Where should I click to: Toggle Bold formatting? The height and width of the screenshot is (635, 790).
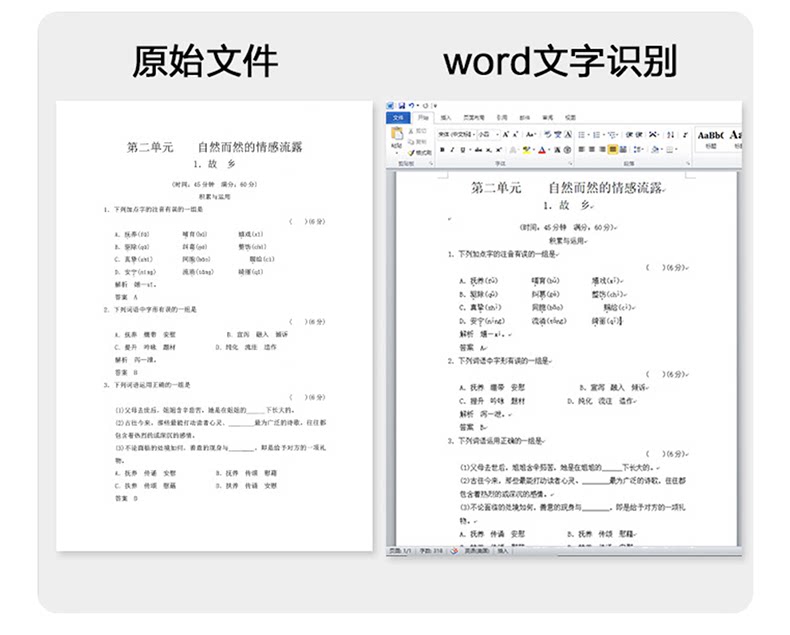[x=442, y=150]
